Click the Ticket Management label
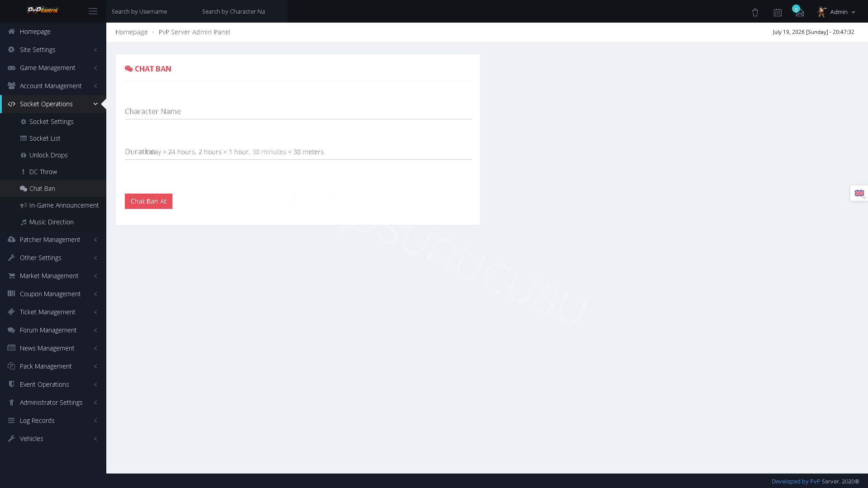 point(47,312)
